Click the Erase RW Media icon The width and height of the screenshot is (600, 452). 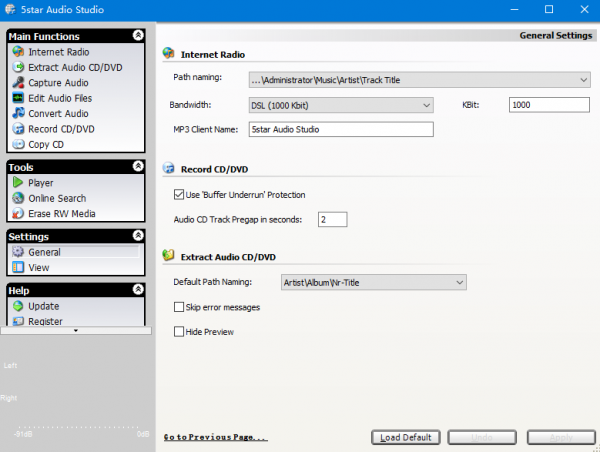tap(18, 214)
